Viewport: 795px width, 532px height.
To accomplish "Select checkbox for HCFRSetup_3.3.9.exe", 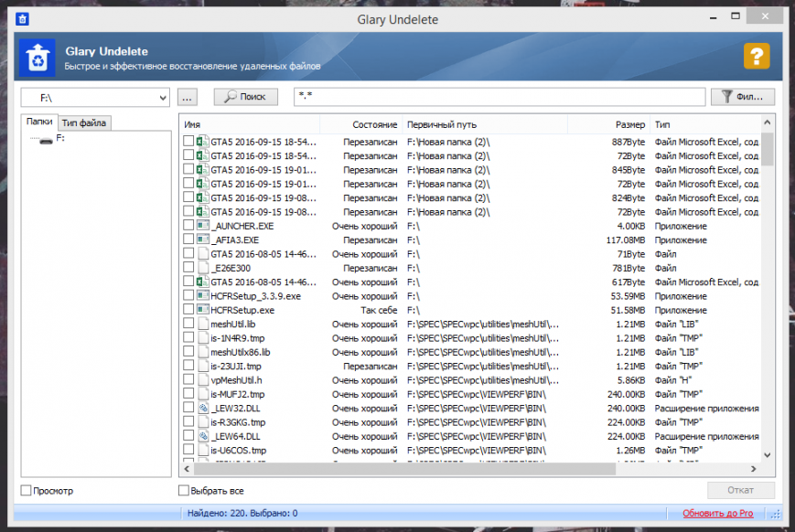I will pyautogui.click(x=188, y=295).
